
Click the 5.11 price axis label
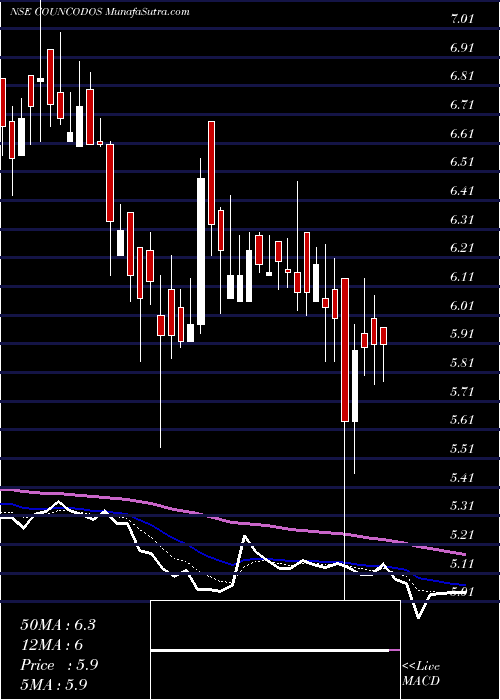point(462,563)
